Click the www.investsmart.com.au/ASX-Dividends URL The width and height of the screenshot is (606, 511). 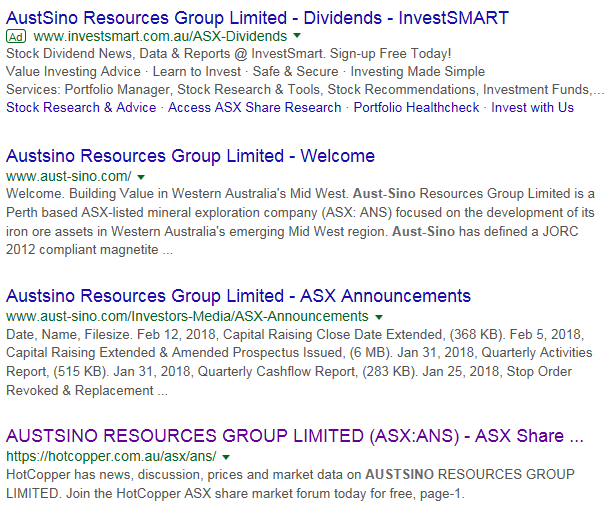[160, 36]
